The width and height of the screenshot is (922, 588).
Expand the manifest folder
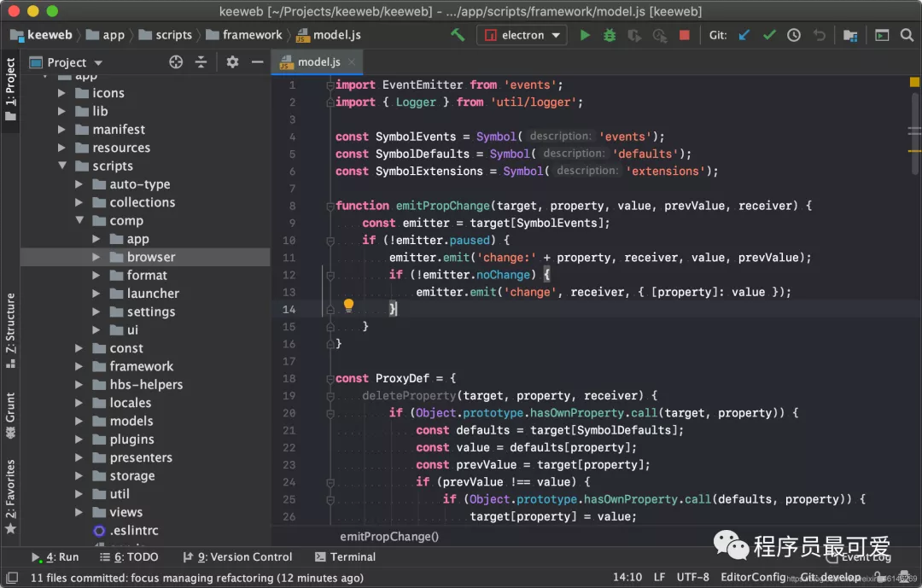click(61, 130)
